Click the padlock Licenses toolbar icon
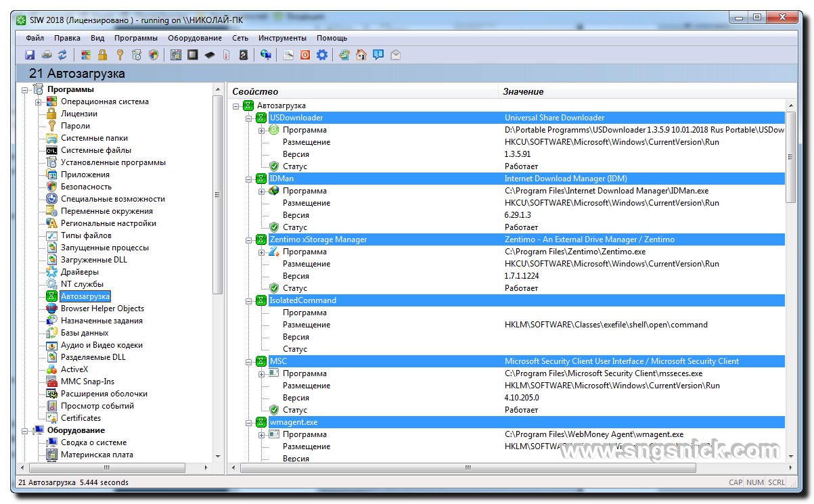Viewport: 814px width, 504px height. [x=102, y=55]
